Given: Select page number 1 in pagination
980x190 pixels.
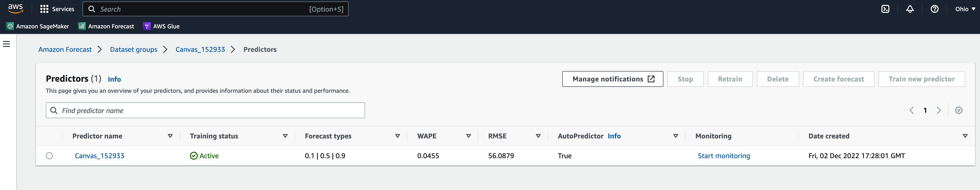Looking at the screenshot, I should click(x=925, y=110).
